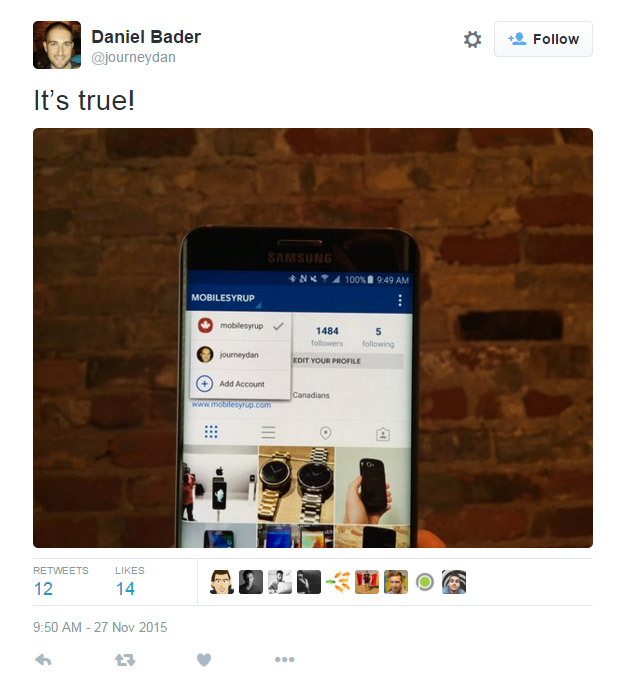Like the tweet with heart icon
Viewport: 626px width, 680px height.
[204, 660]
